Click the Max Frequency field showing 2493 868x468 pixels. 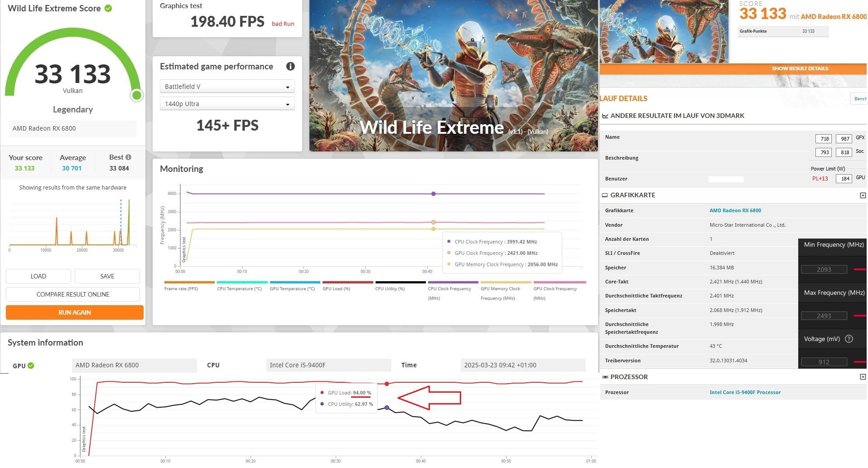point(824,316)
